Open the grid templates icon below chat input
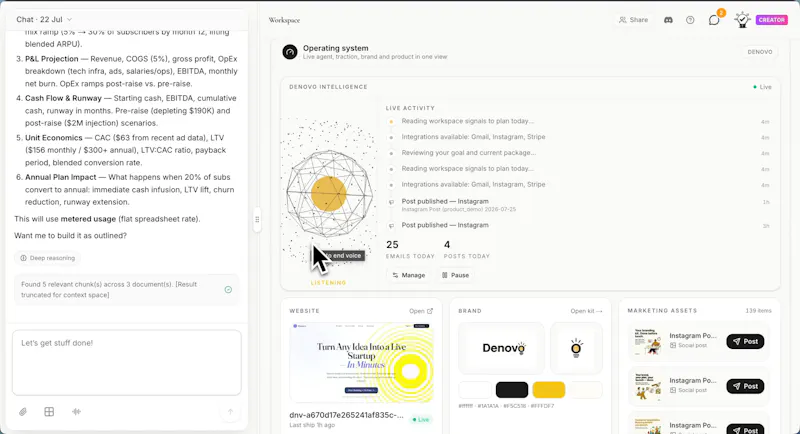The width and height of the screenshot is (800, 434). pos(49,412)
